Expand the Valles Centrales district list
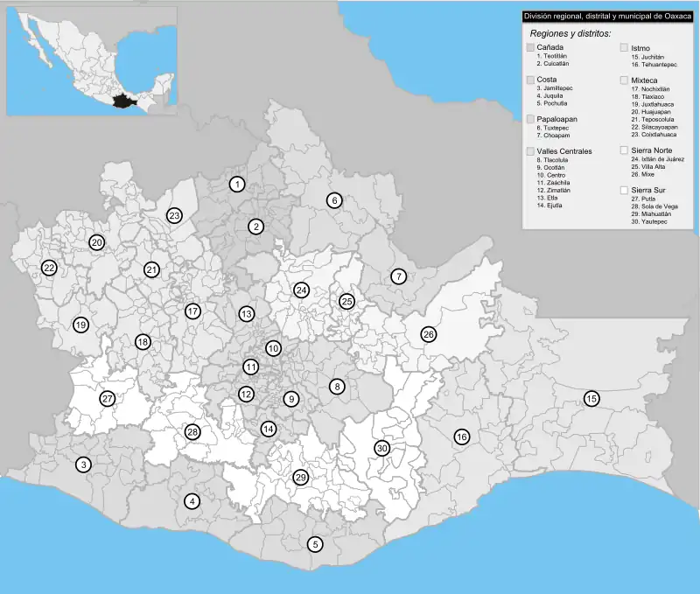 [564, 151]
